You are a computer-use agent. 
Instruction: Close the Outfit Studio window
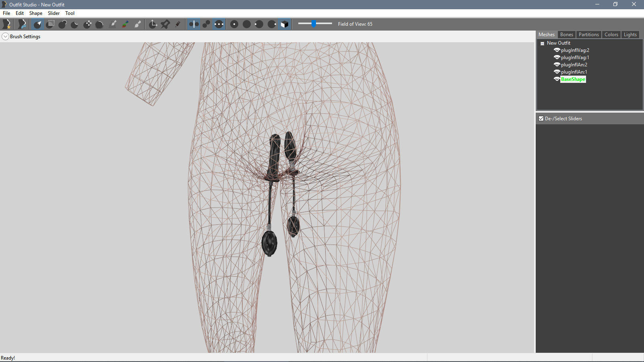pos(634,4)
